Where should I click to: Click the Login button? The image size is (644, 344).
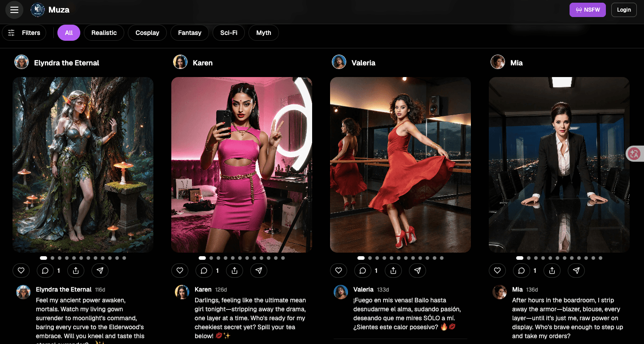624,10
